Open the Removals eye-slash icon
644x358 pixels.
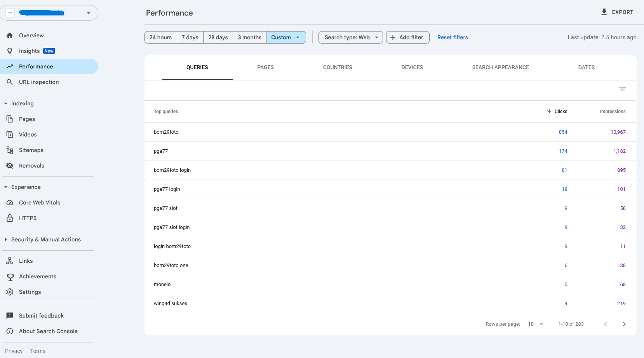click(x=10, y=165)
